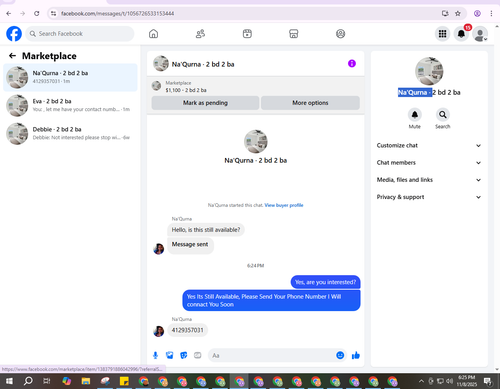Click the 4129357031 message bubble
This screenshot has width=500, height=389.
[187, 330]
